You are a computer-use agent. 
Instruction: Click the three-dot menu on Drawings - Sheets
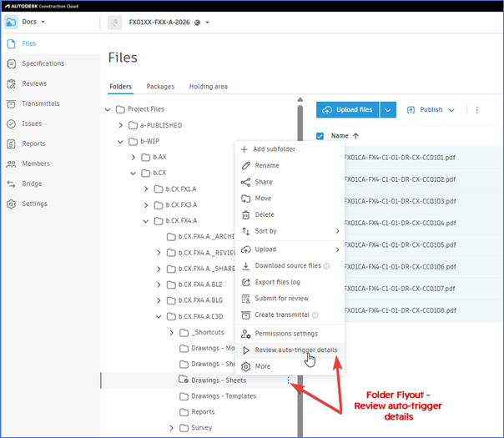click(x=289, y=380)
